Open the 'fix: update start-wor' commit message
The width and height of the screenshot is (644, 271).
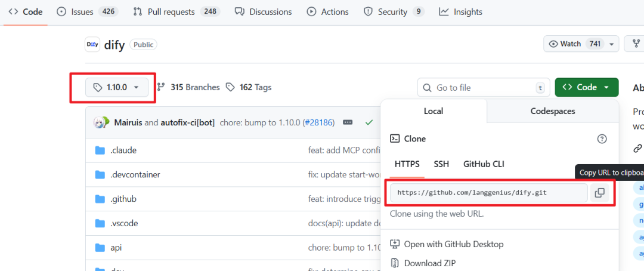(345, 175)
